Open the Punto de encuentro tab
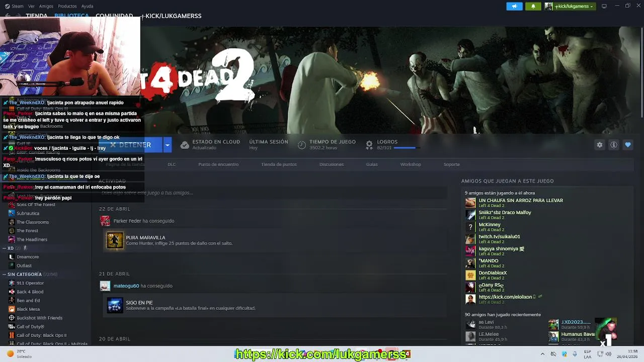 (218, 164)
